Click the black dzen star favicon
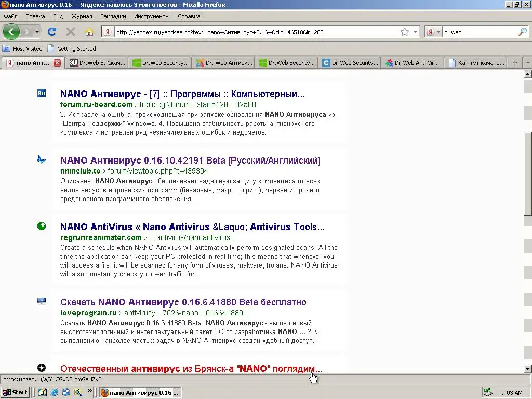Image resolution: width=532 pixels, height=399 pixels. coord(42,368)
